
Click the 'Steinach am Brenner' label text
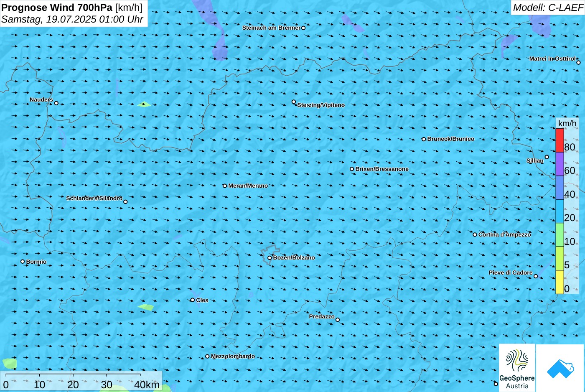coord(271,28)
